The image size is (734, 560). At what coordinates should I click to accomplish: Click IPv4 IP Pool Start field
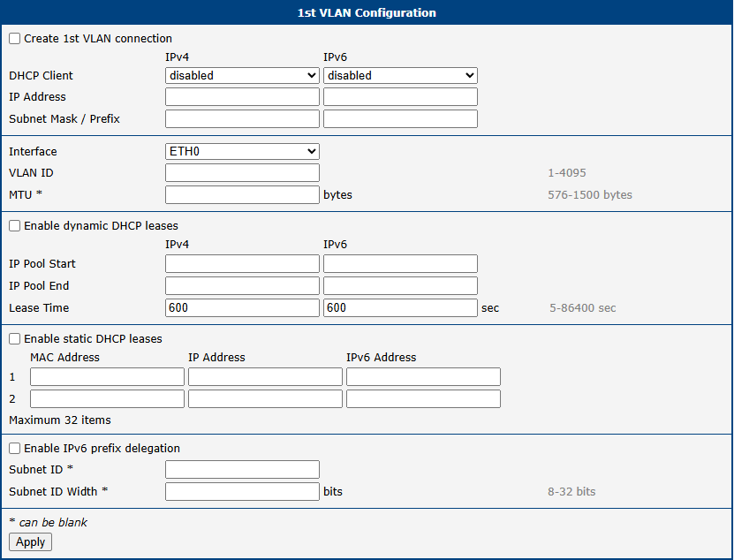coord(243,263)
